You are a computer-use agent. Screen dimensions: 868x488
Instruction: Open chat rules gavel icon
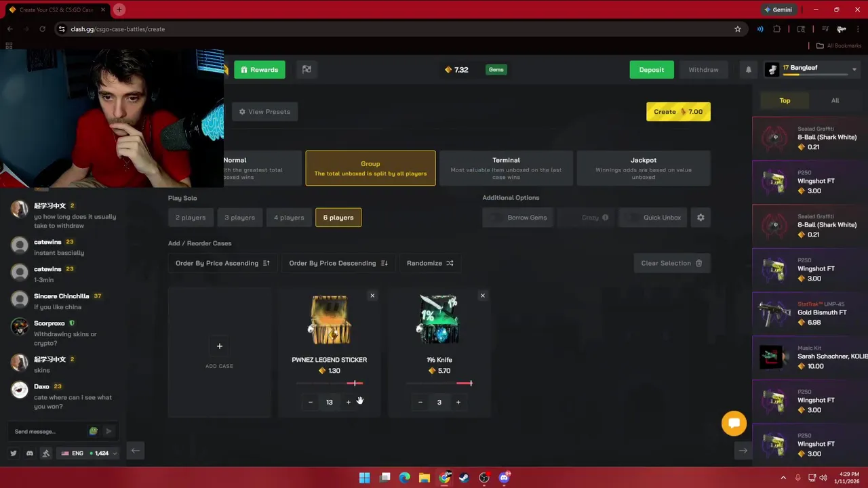46,453
